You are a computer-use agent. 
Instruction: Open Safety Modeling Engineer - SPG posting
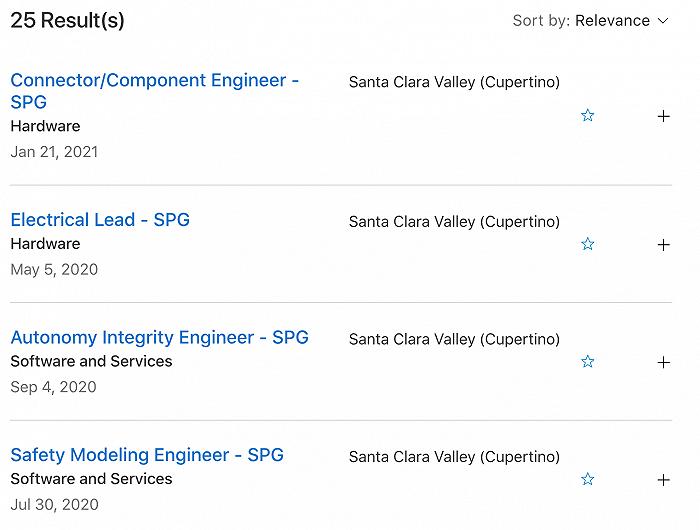tap(147, 455)
